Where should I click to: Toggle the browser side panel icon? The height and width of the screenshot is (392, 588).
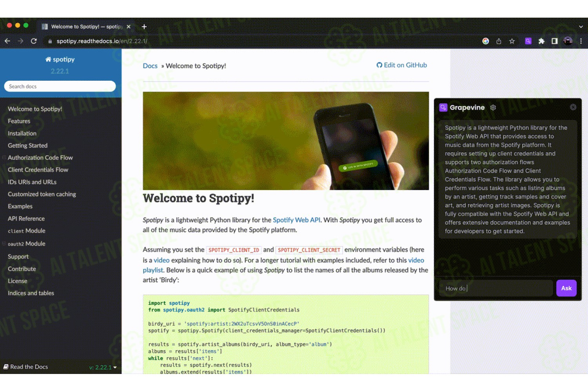[x=554, y=41]
